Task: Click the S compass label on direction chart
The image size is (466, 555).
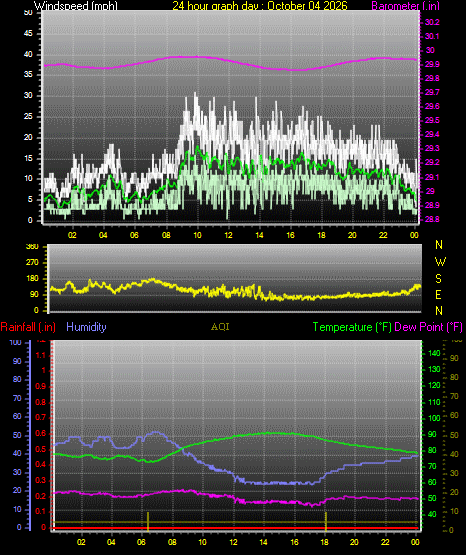Action: [438, 279]
